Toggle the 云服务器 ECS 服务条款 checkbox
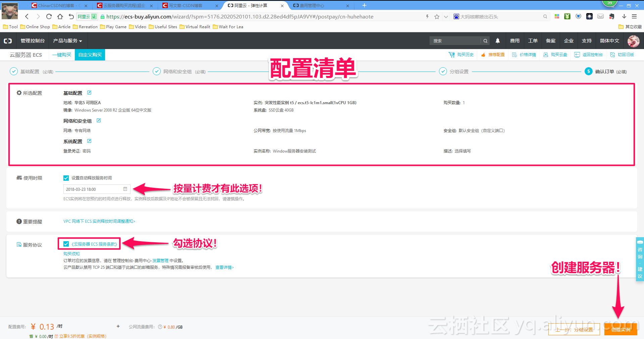The height and width of the screenshot is (339, 644). pos(66,244)
